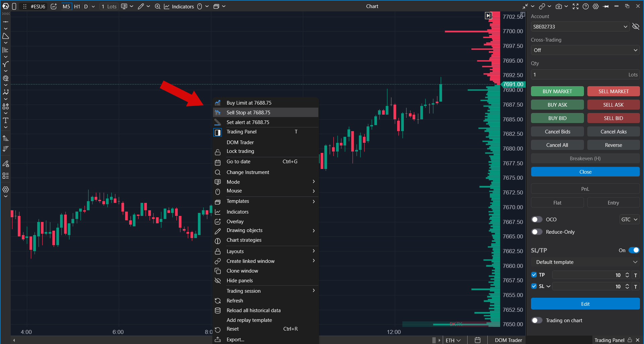Select Reload all historical data

coord(266,310)
